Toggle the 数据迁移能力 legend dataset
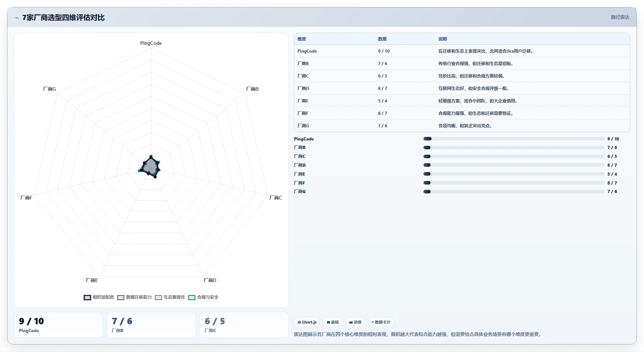 pyautogui.click(x=134, y=297)
